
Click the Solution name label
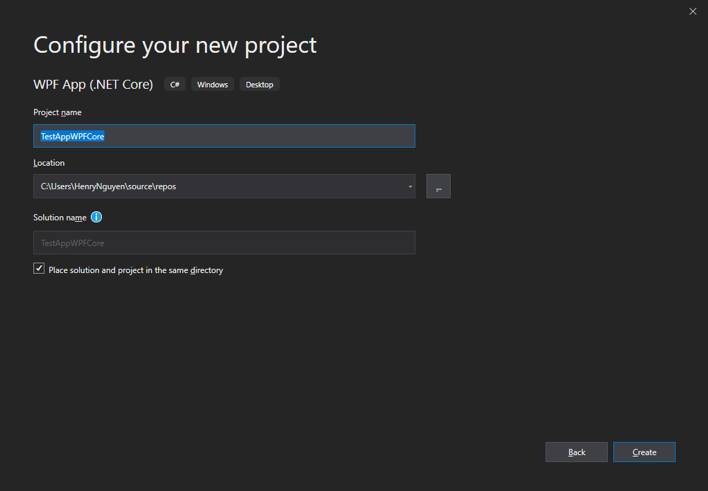(x=60, y=218)
